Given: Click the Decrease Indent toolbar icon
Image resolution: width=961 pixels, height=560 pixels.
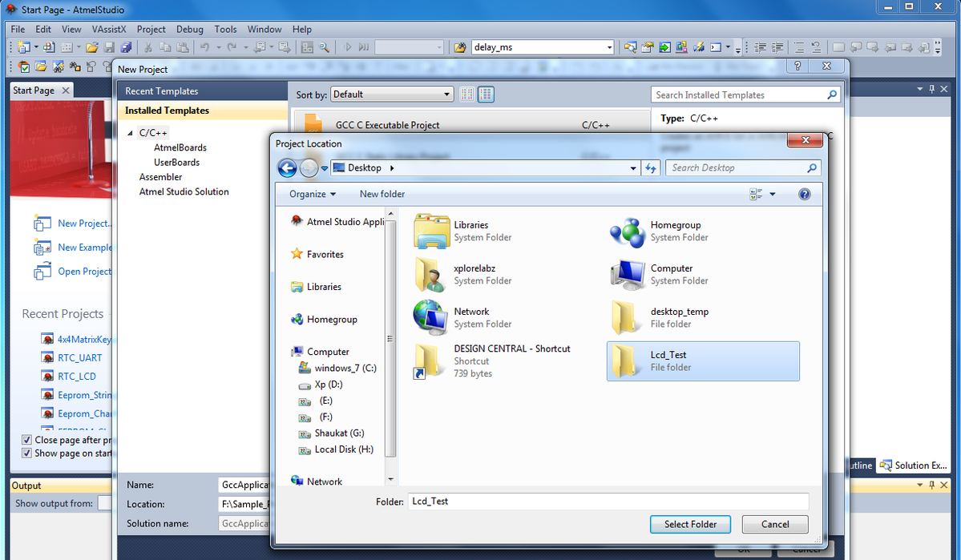Looking at the screenshot, I should 760,47.
